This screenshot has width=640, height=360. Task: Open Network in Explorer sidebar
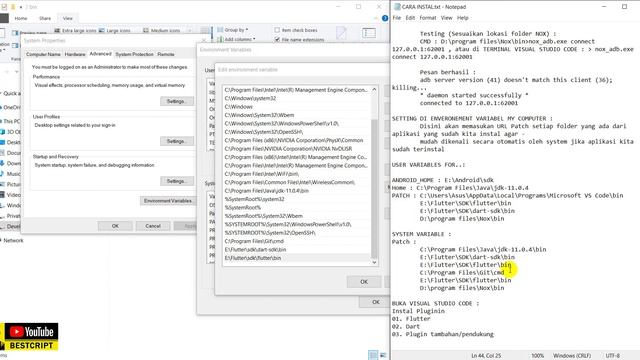(x=13, y=240)
